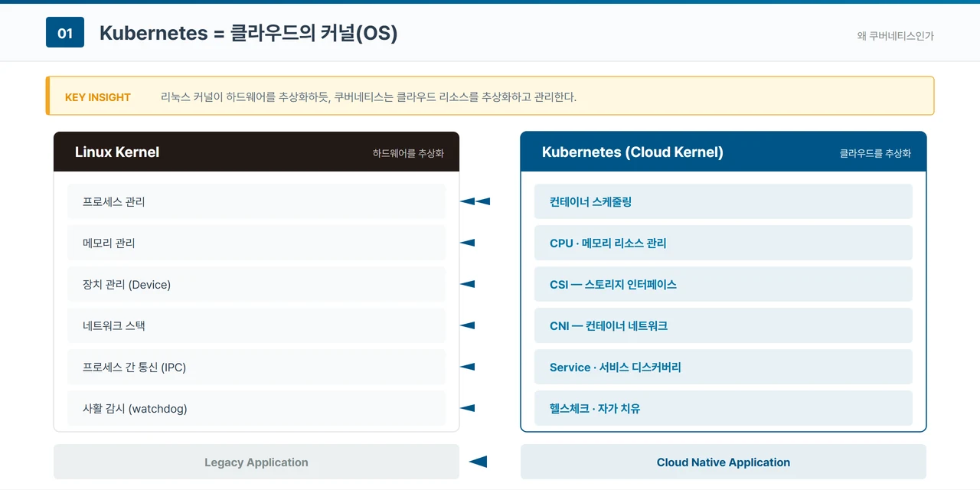Select the '프로세스 간 통신 (IPC)' row
Screen dimensions: 980x490
tap(256, 367)
